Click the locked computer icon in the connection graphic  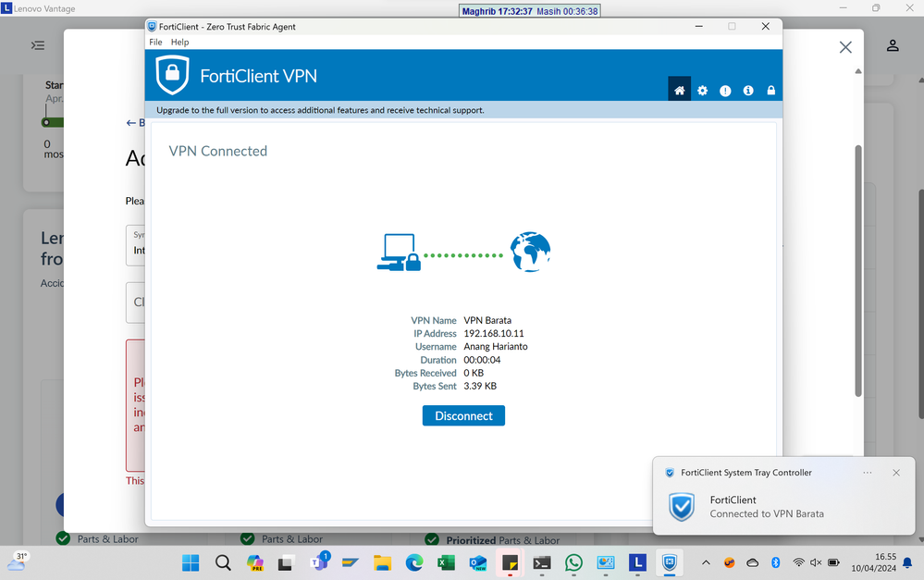(x=399, y=253)
